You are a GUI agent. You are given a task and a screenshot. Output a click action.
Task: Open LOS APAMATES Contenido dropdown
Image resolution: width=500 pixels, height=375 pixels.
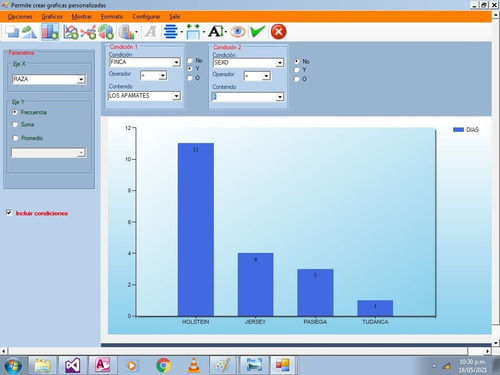point(176,96)
